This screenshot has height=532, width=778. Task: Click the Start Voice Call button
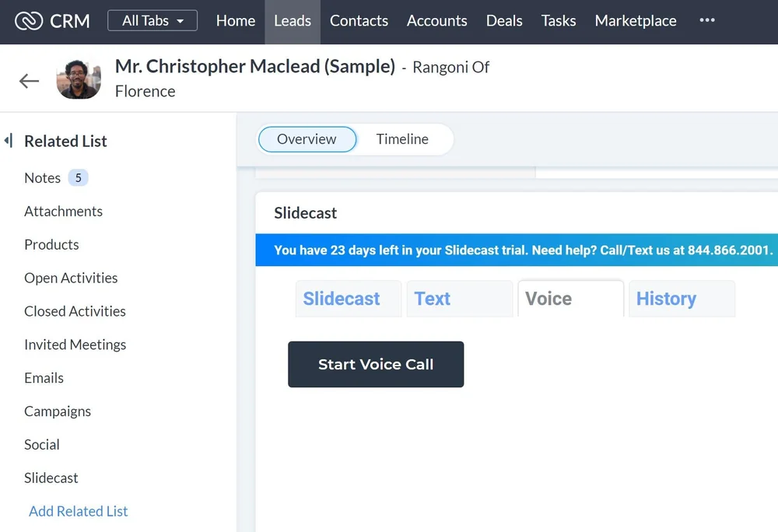pos(376,364)
